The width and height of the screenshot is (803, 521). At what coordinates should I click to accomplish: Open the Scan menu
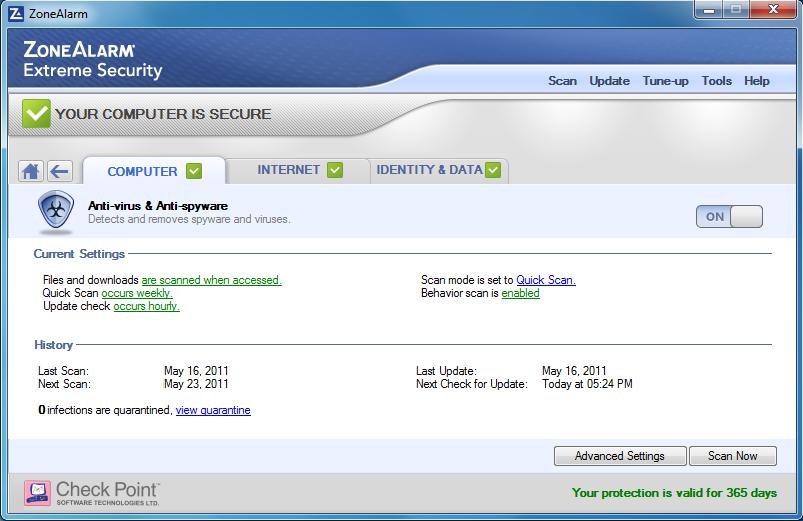tap(562, 81)
